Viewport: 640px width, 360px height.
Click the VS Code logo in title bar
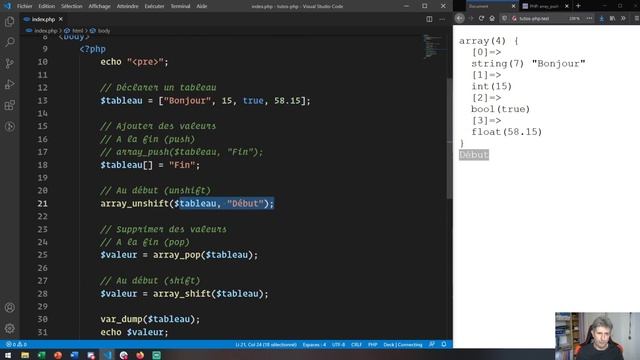tap(7, 6)
